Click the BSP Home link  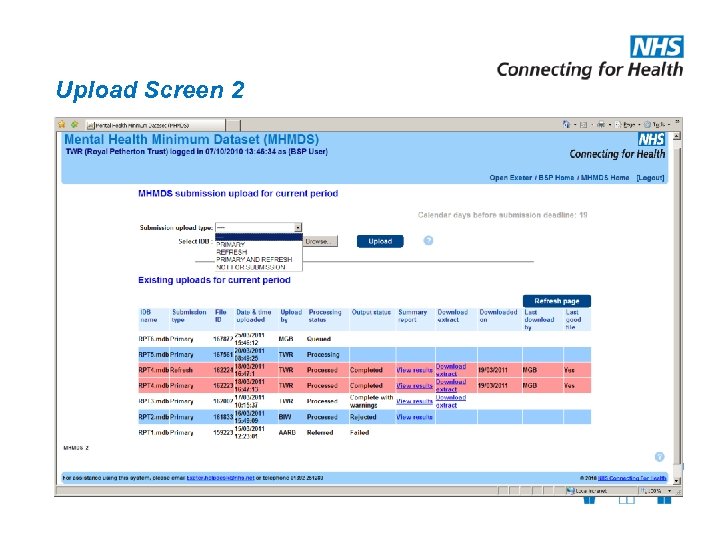[556, 178]
